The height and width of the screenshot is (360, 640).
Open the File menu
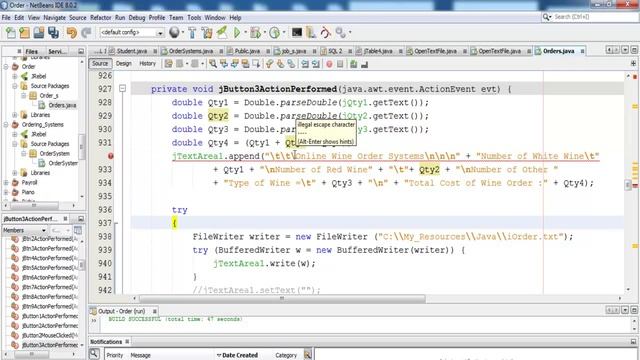click(6, 18)
